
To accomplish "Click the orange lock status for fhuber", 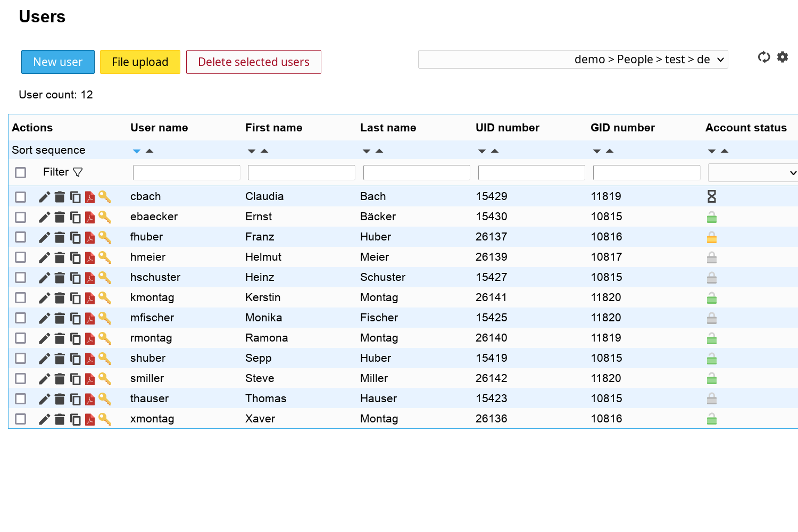I will pos(712,237).
